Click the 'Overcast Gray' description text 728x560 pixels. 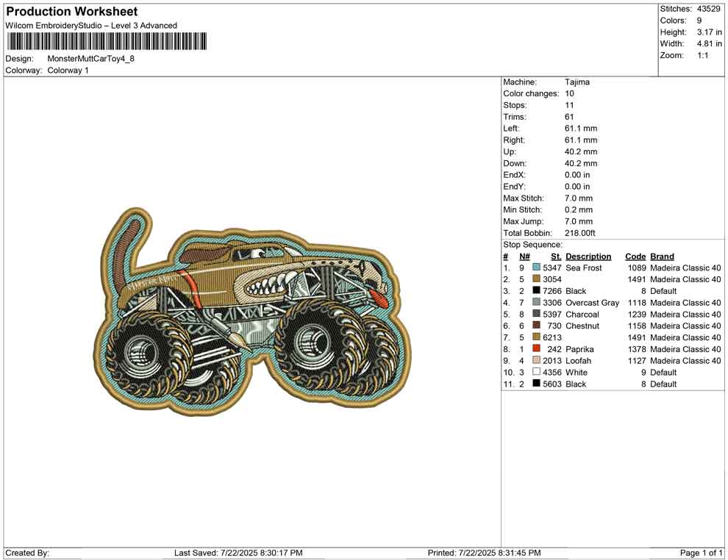[593, 303]
